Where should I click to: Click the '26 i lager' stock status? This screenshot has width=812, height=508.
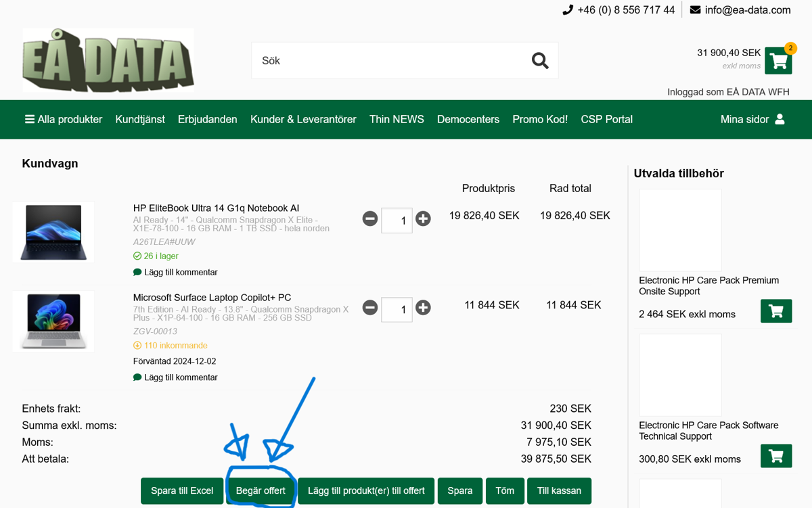click(156, 256)
